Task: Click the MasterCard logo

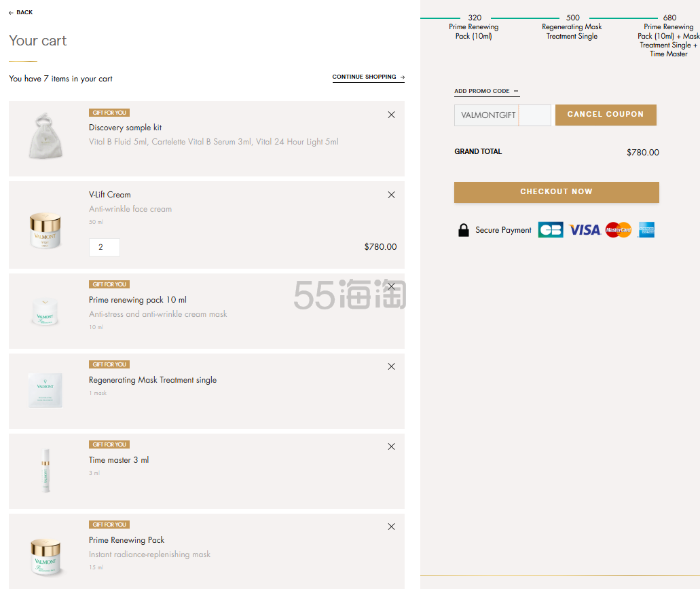Action: [619, 230]
